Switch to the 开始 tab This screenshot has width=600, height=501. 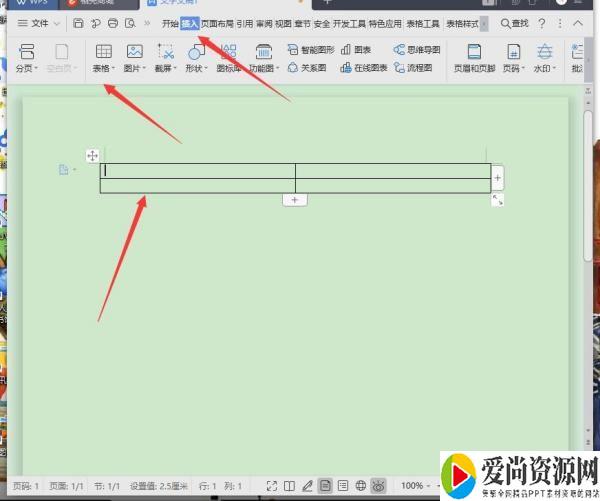coord(170,24)
